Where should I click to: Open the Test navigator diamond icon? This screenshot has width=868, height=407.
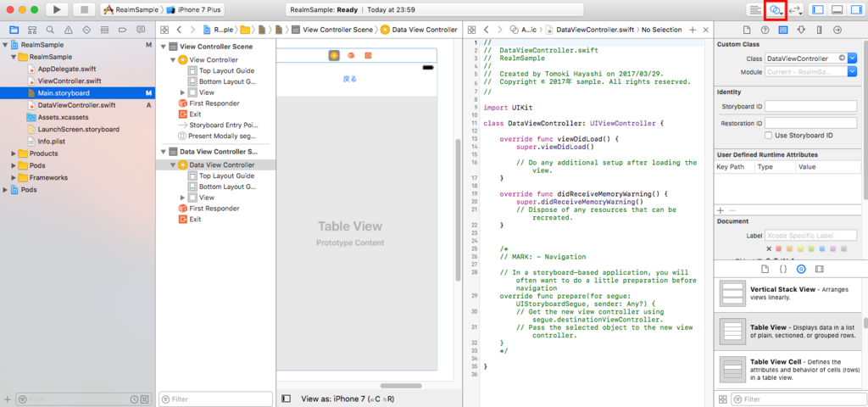tap(86, 30)
